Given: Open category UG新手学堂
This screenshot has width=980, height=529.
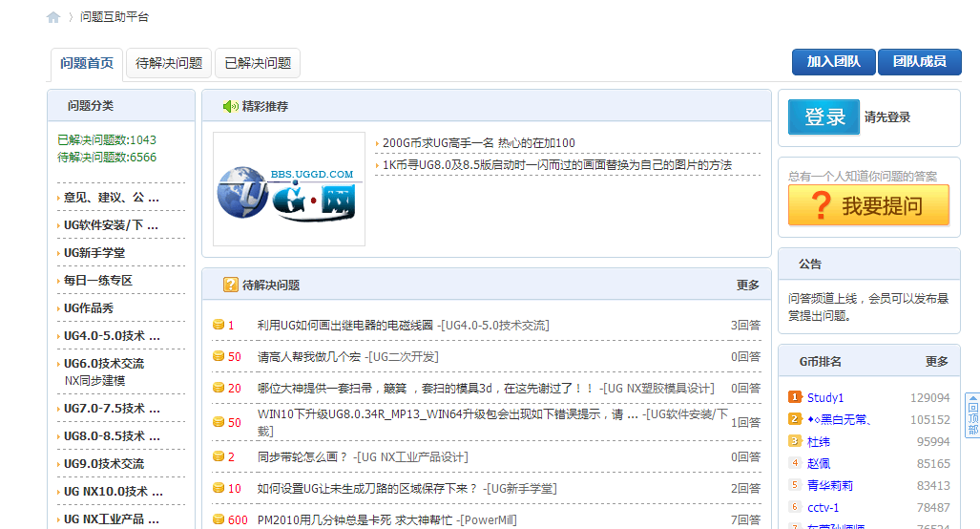Looking at the screenshot, I should 94,253.
